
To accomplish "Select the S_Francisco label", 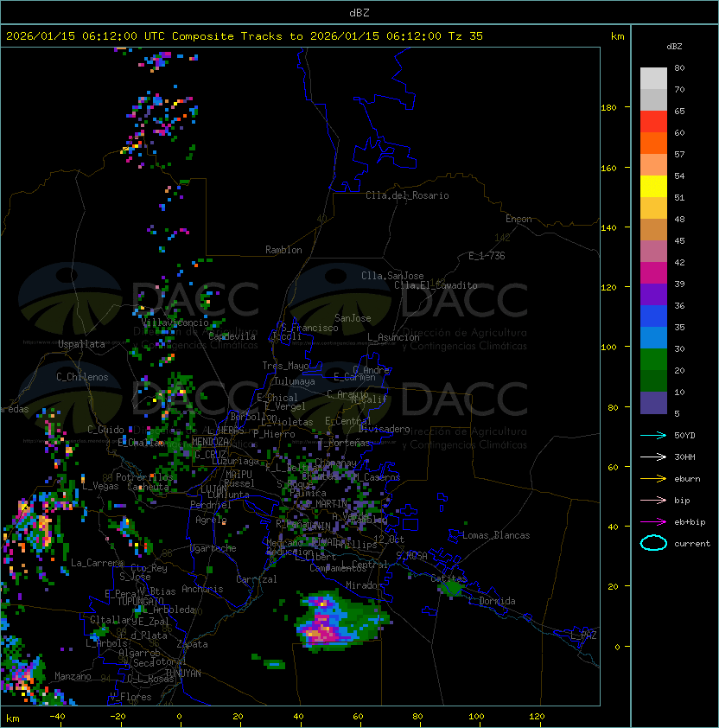I will 309,328.
